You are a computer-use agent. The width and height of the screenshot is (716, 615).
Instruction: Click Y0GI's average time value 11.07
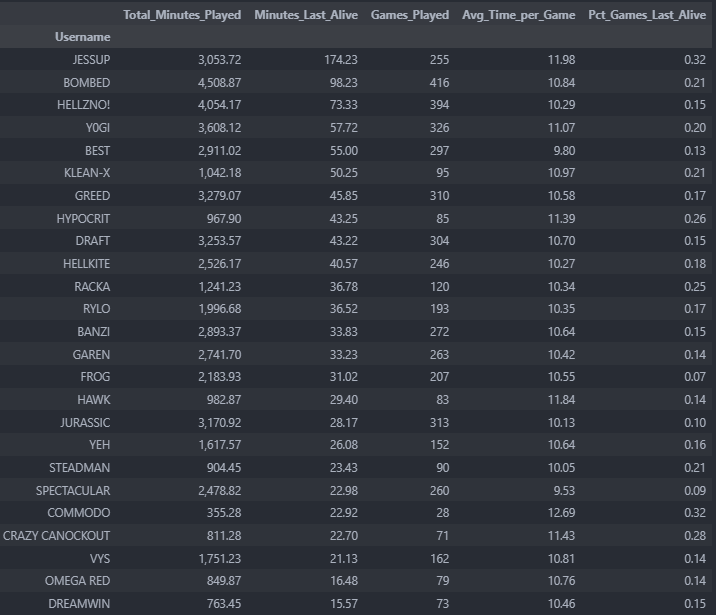561,128
